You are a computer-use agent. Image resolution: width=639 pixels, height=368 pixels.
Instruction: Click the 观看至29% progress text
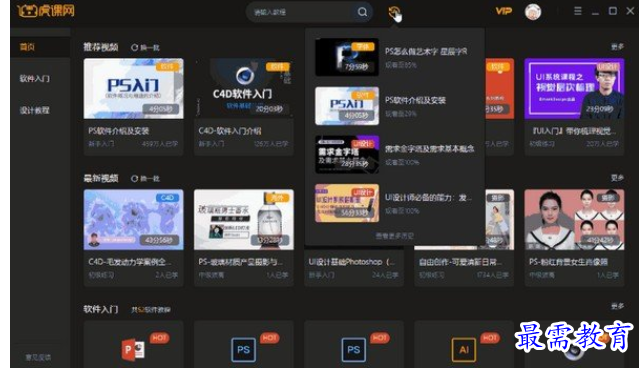click(x=401, y=114)
